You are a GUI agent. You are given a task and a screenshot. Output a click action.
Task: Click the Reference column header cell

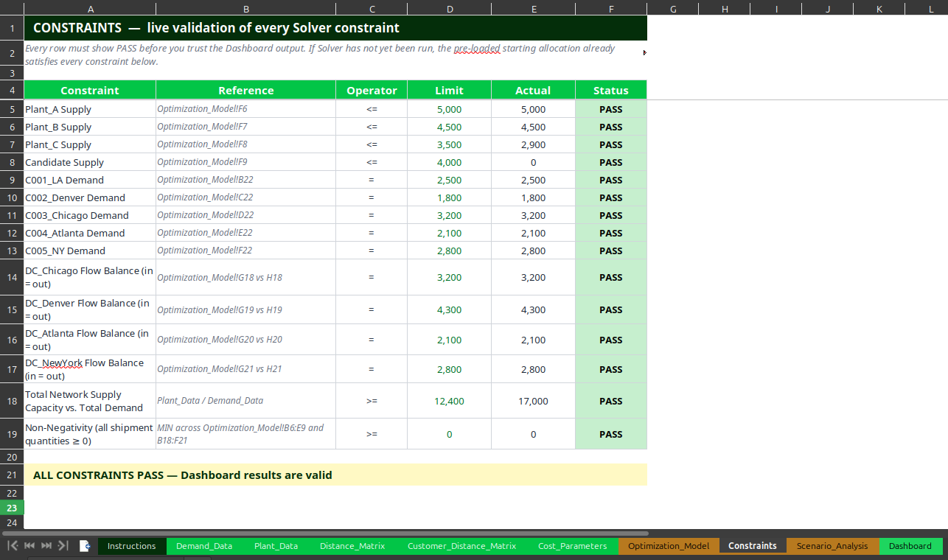point(245,91)
